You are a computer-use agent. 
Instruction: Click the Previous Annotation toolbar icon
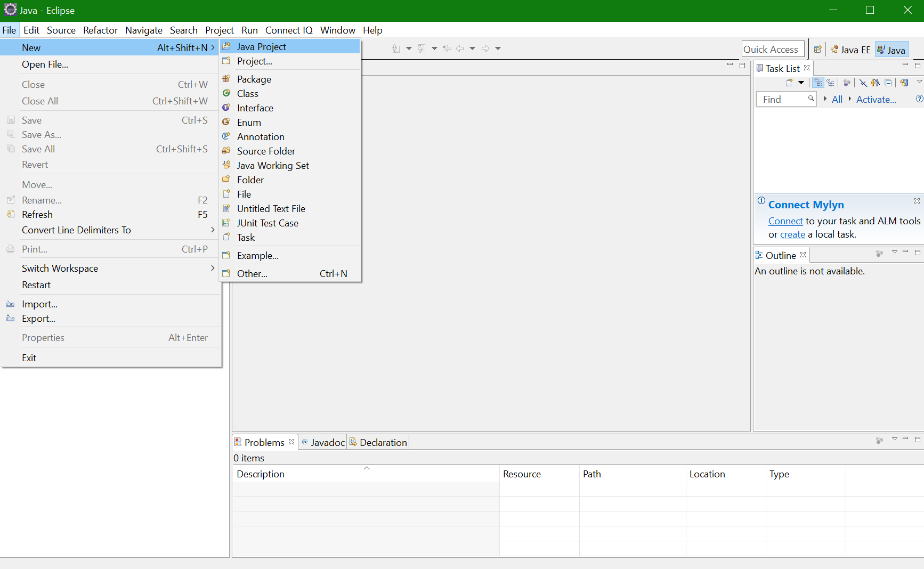[x=422, y=48]
